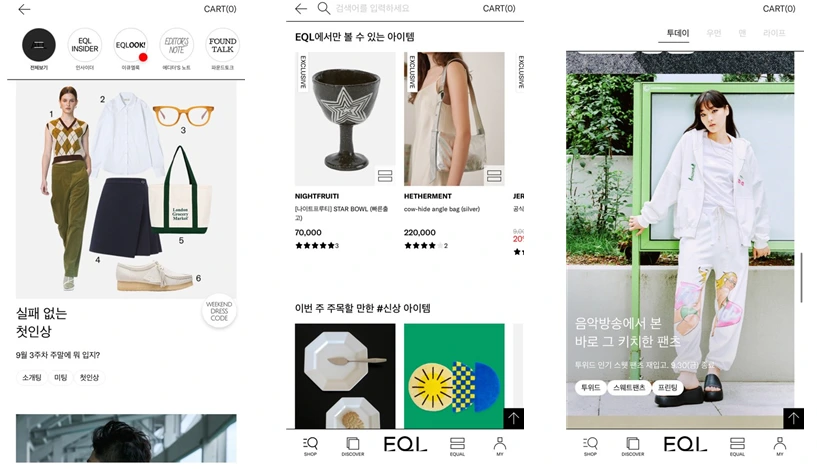Select the EQL INSIDER category circle
Image resolution: width=817 pixels, height=469 pixels.
coord(84,45)
